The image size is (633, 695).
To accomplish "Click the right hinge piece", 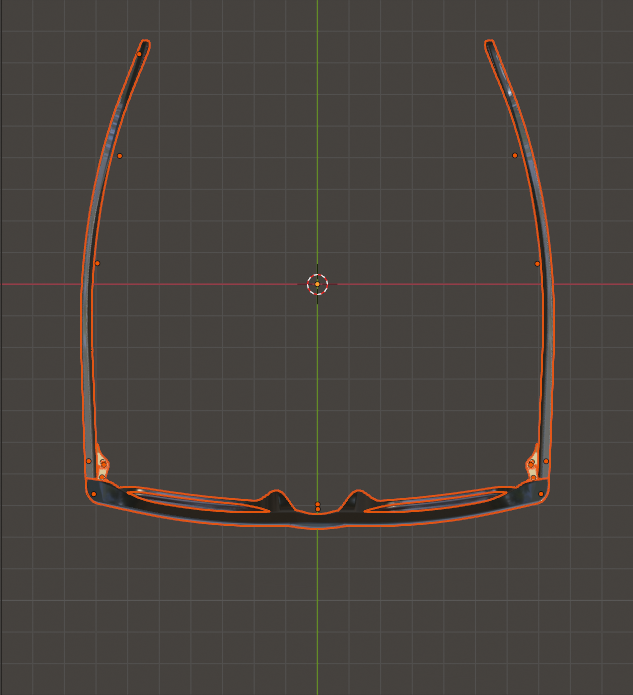I will pos(532,465).
